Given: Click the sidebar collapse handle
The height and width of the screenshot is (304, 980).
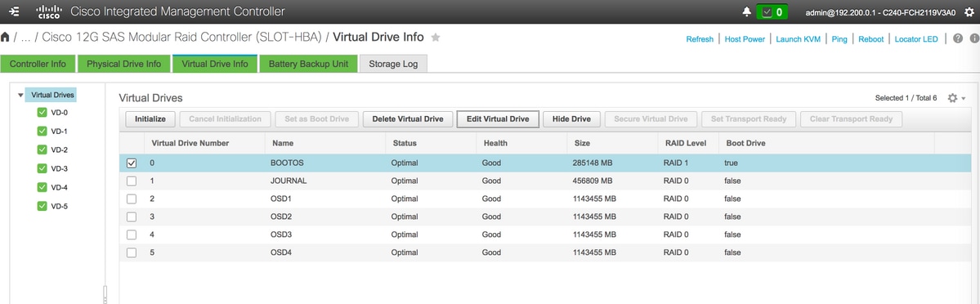Looking at the screenshot, I should 105,294.
